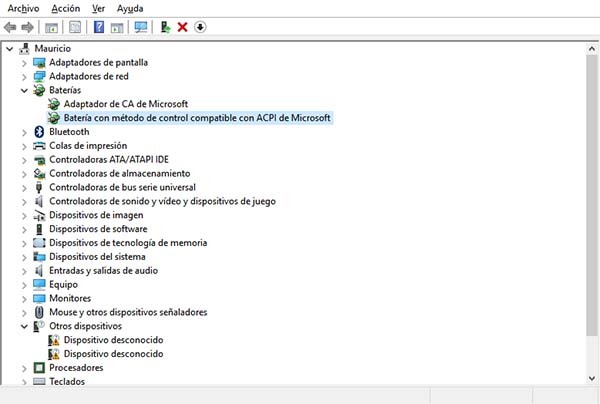Viewport: 600px width, 404px height.
Task: Click the show/hide console tree toolbar icon
Action: tap(51, 28)
